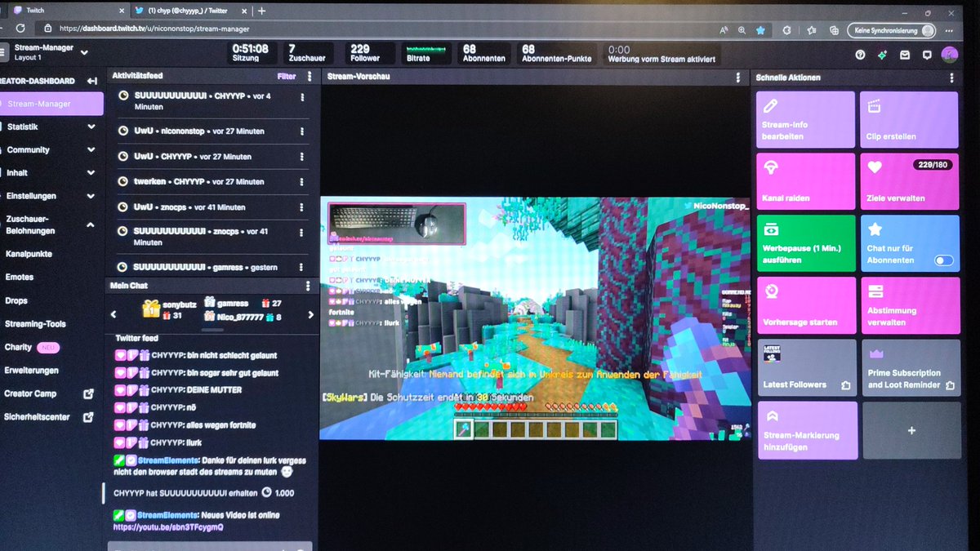Open the Twitch inbox mail icon
This screenshot has width=980, height=551.
click(905, 56)
